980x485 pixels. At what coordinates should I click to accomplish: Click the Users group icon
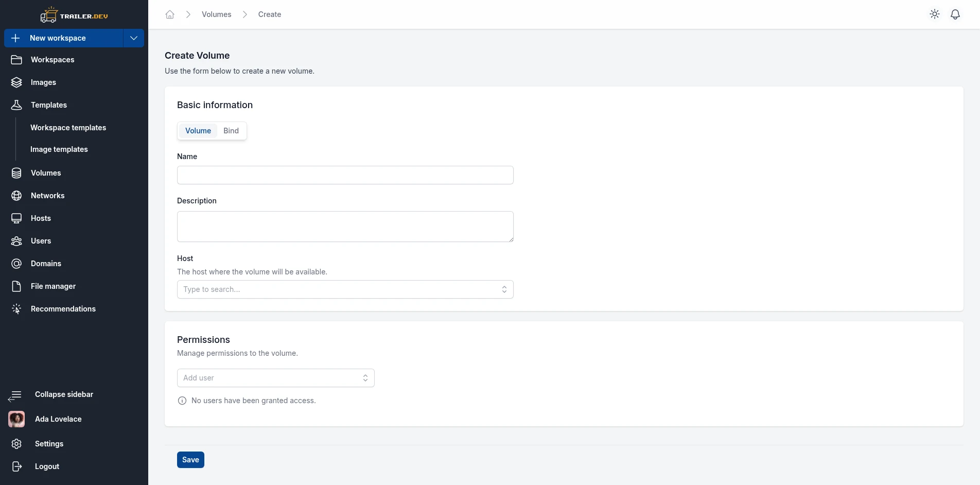16,241
